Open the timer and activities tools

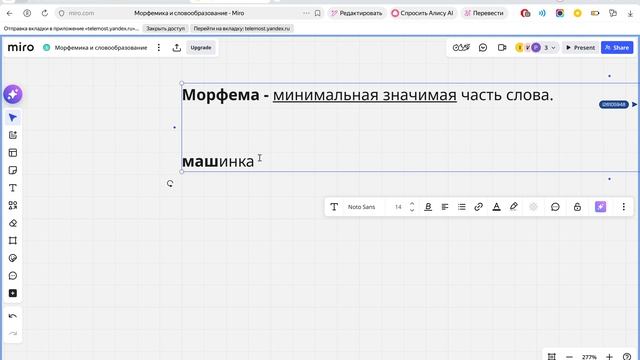tap(461, 48)
